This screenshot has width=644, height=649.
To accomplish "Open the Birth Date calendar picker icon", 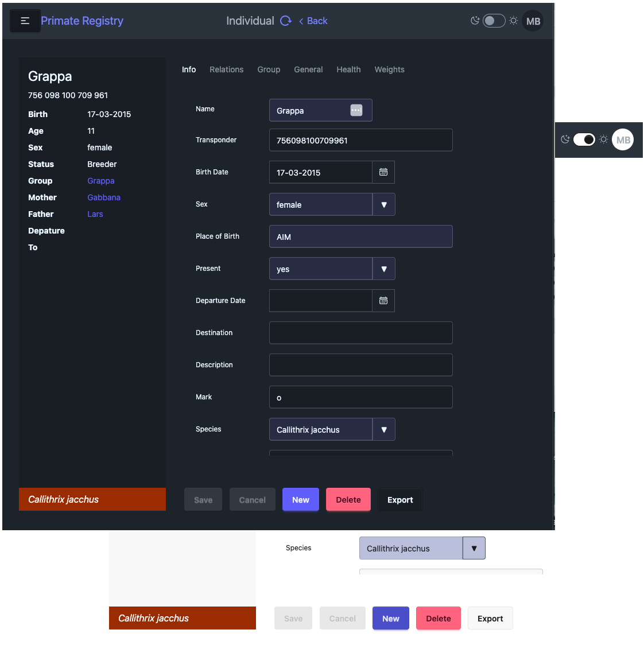I will tap(383, 172).
